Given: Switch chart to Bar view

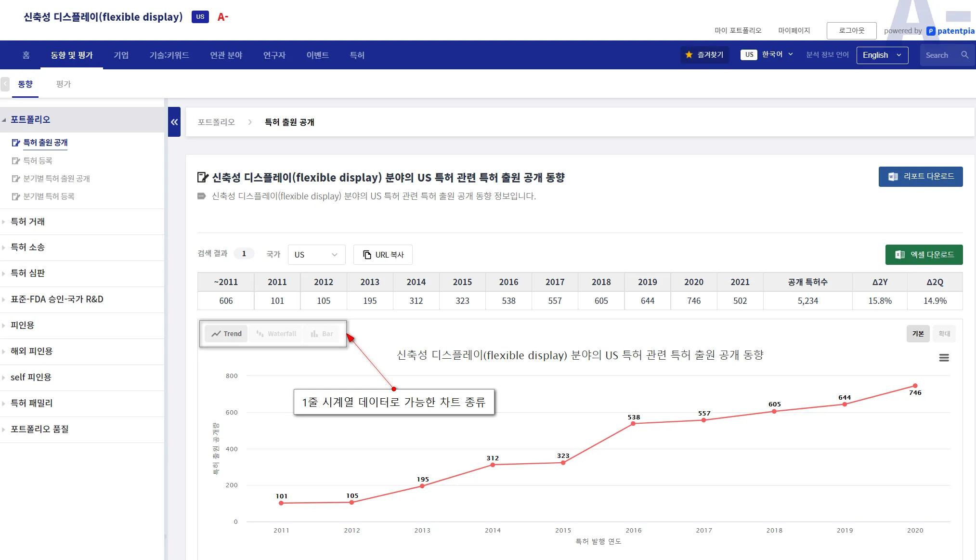Looking at the screenshot, I should point(322,334).
